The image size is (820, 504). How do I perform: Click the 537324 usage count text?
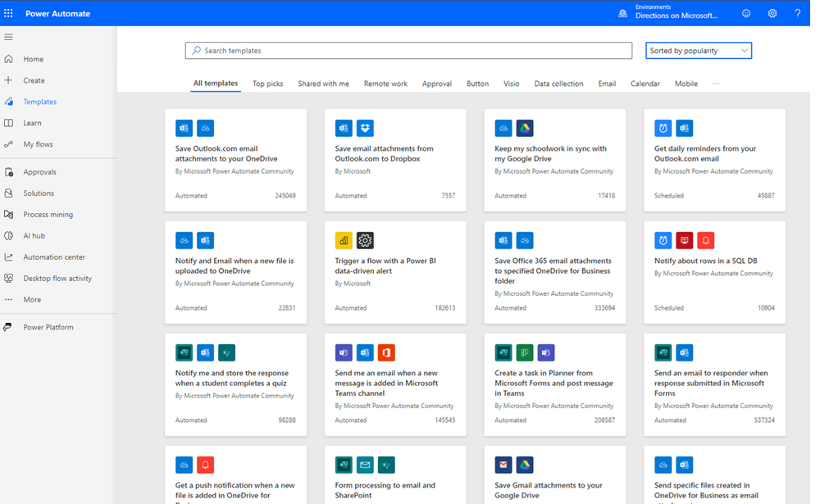[764, 420]
